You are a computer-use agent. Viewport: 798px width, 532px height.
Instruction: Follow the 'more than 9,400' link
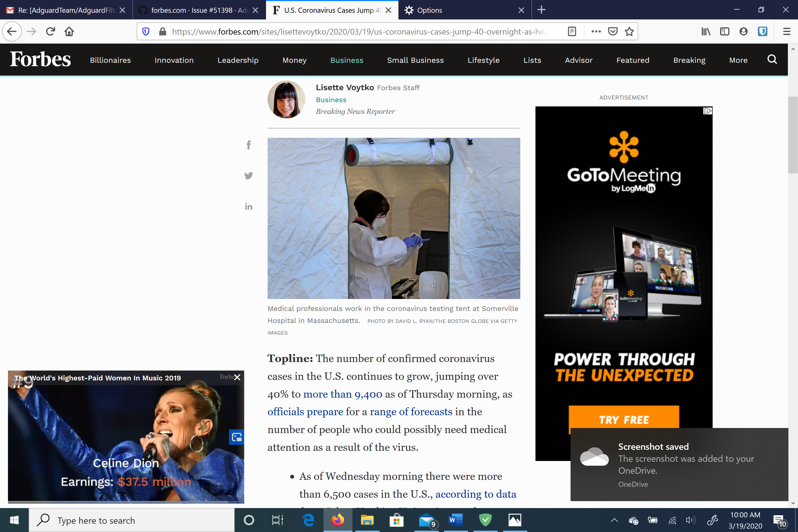[x=343, y=394]
